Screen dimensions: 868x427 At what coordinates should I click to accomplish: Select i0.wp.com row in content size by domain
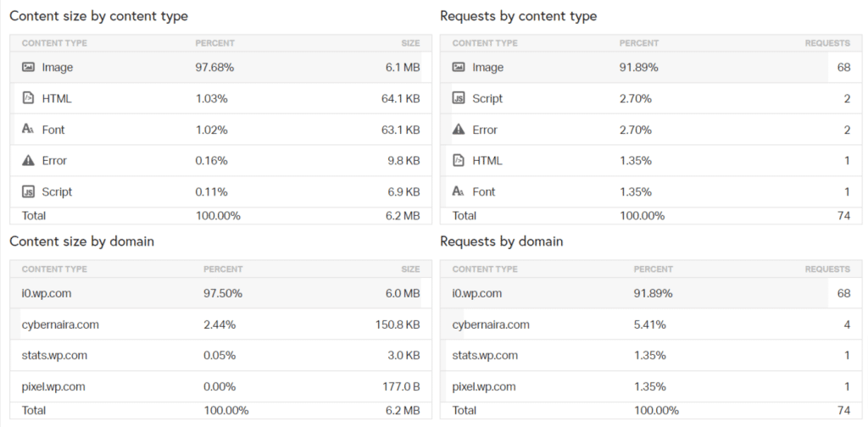click(x=221, y=293)
